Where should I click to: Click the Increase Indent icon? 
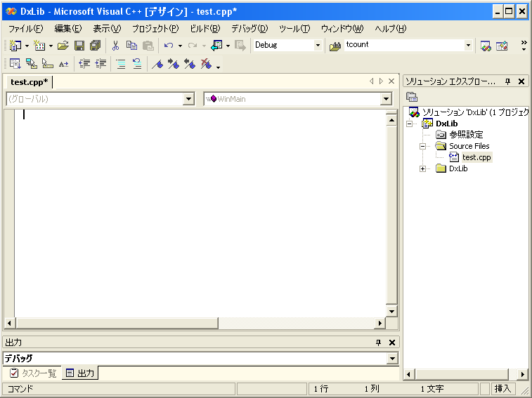click(x=100, y=63)
